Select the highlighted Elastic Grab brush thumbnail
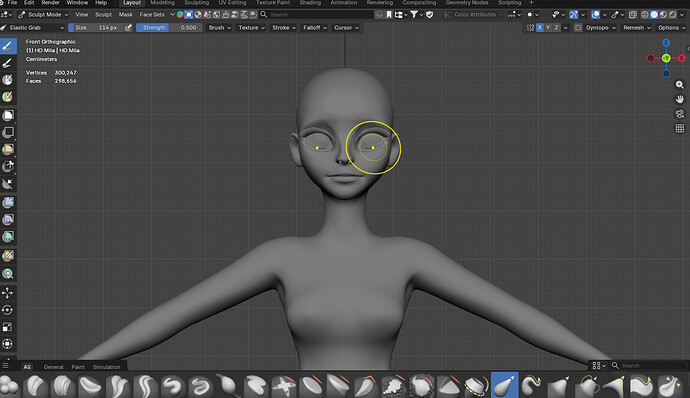Screen dimensions: 690x398 tap(504, 385)
